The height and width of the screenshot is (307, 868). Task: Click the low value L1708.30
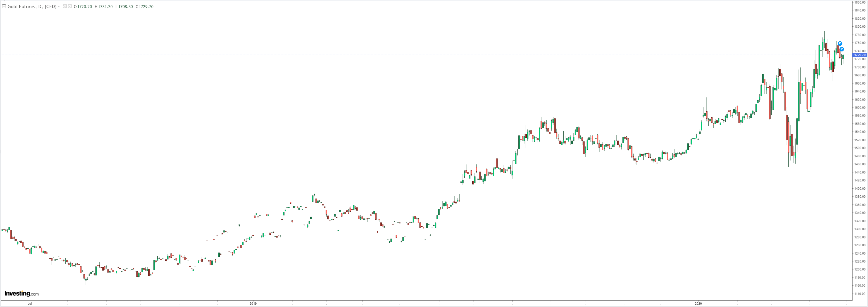click(124, 7)
